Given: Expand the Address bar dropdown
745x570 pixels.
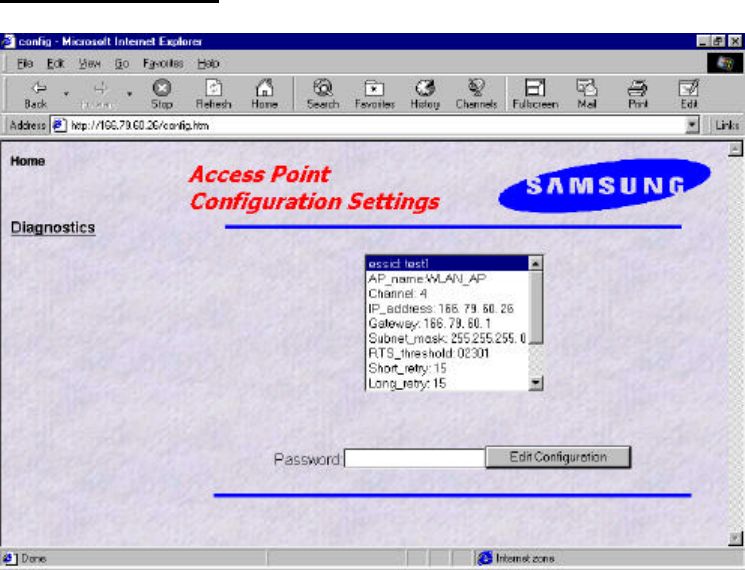Looking at the screenshot, I should point(692,125).
